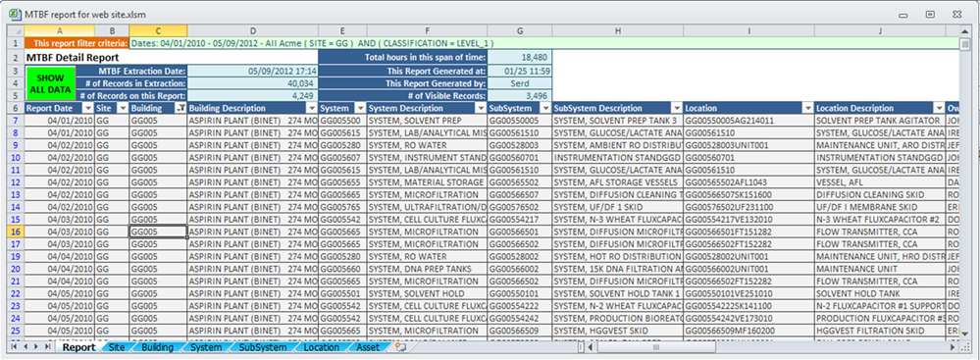Click cell SYSTEM, INSTRUMENT STAND in row 10
The image size is (980, 360).
click(x=427, y=157)
